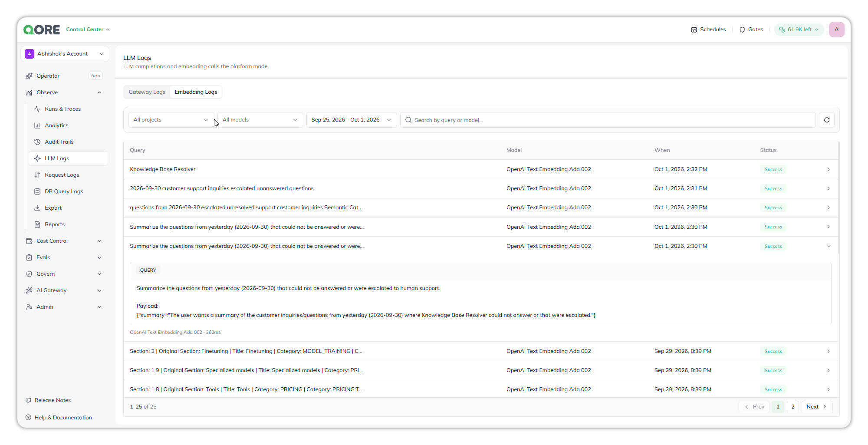Open the date range picker dropdown

coord(351,120)
